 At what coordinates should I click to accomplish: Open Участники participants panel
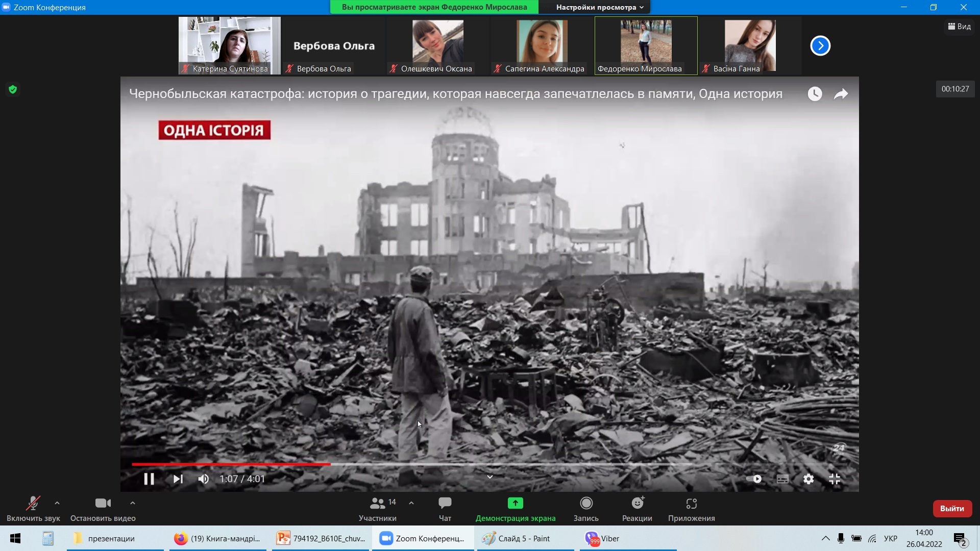coord(378,509)
